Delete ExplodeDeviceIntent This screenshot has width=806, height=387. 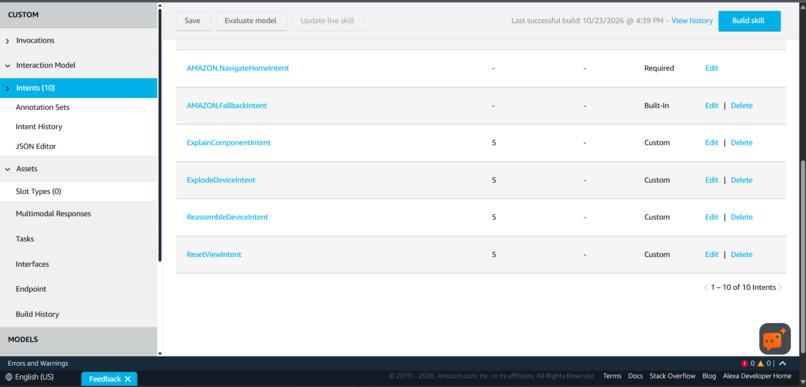742,180
